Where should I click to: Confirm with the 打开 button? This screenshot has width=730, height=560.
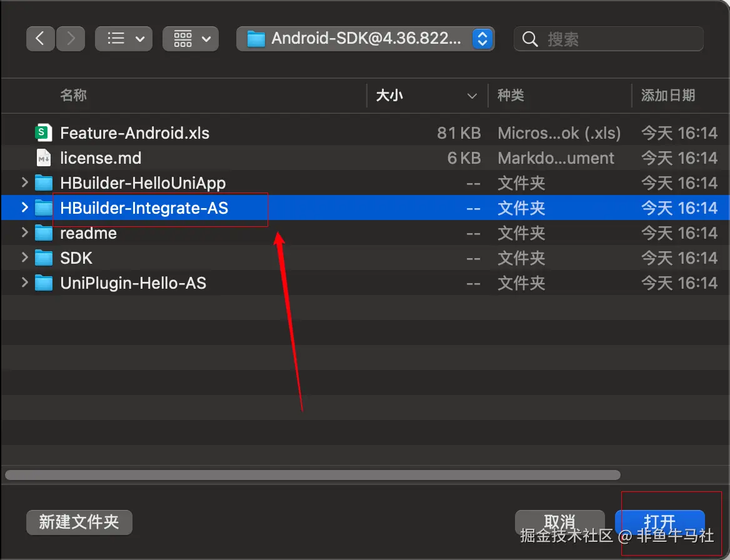coord(660,522)
